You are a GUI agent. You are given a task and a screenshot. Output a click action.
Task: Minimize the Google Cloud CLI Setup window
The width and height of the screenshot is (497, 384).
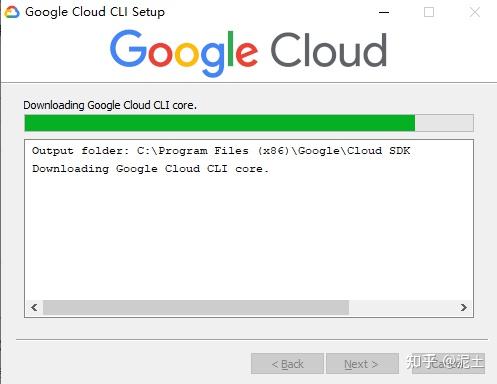(x=384, y=12)
